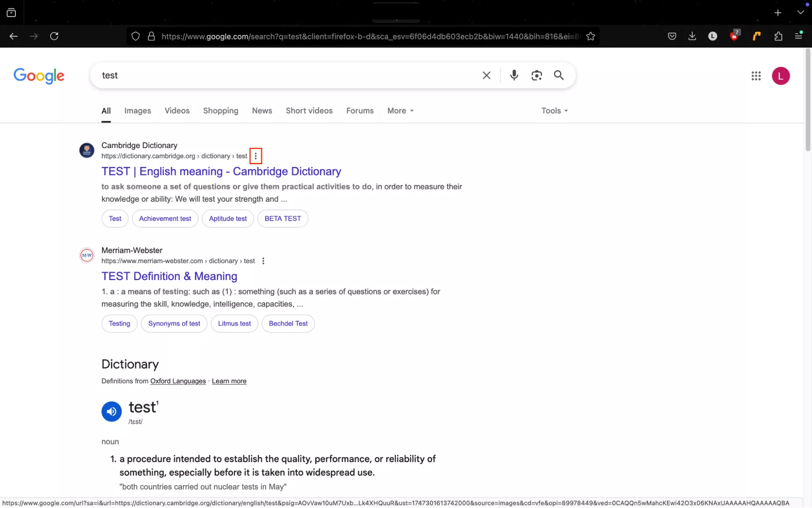Open TEST Definition & Meaning link
Viewport: 812px width, 508px height.
[169, 276]
